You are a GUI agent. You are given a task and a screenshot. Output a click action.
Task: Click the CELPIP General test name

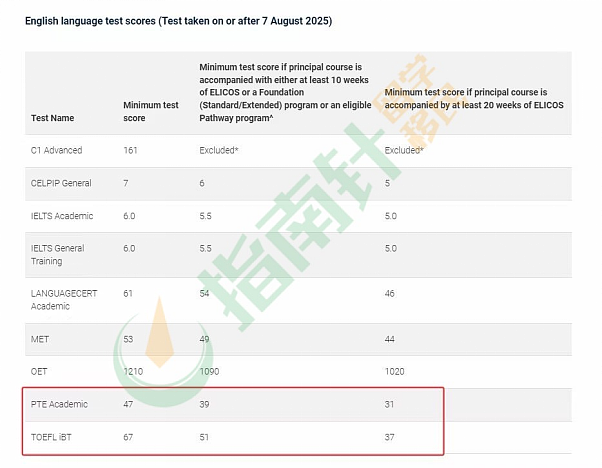61,183
